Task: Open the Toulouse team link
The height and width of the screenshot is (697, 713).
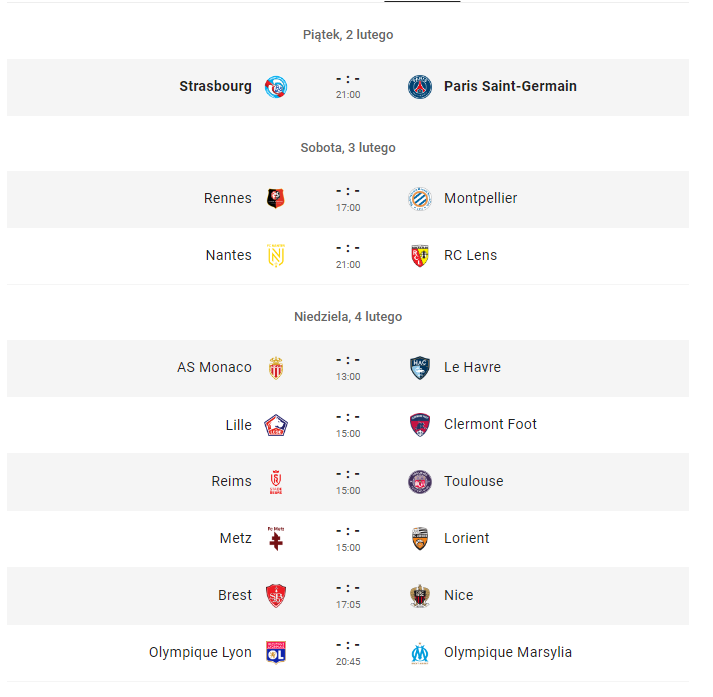Action: click(474, 481)
